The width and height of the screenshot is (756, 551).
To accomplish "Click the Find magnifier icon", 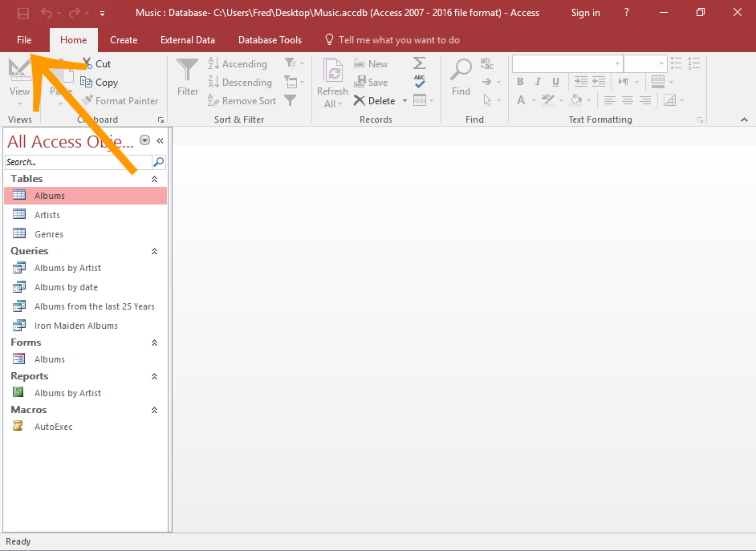I will [x=461, y=72].
